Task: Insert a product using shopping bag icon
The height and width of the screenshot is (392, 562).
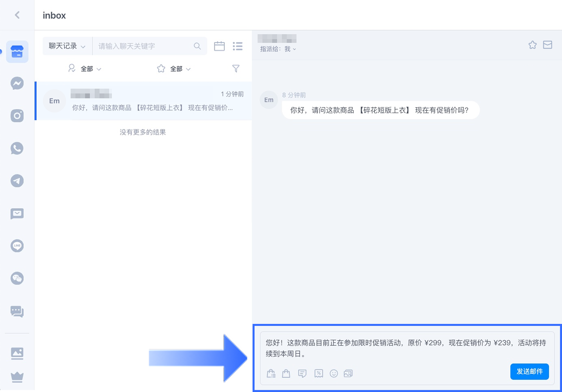Action: point(286,373)
